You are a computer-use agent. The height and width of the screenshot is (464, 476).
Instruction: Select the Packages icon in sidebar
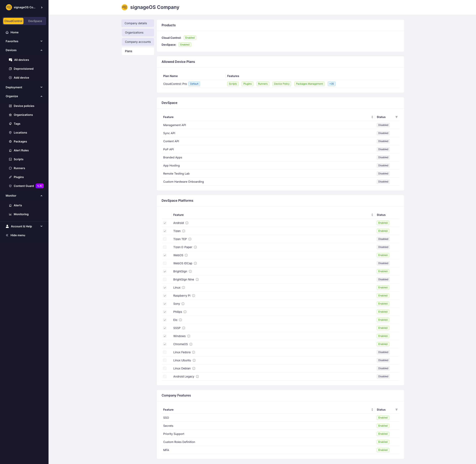(10, 141)
